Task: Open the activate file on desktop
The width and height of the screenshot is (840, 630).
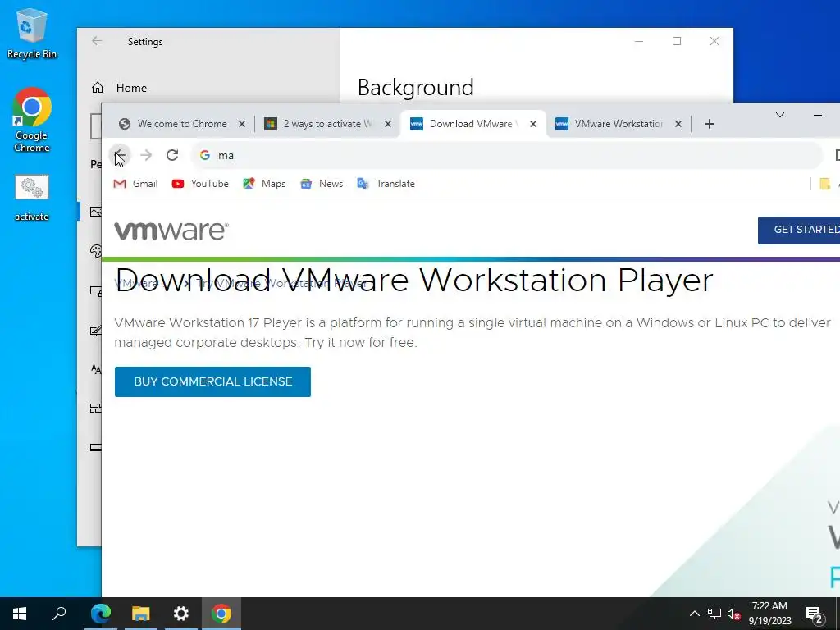Action: (x=32, y=199)
